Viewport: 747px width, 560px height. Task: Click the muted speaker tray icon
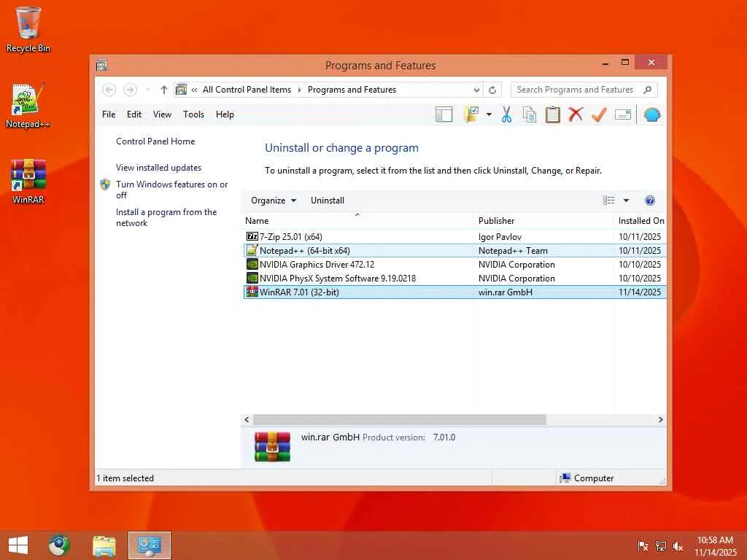pyautogui.click(x=678, y=545)
